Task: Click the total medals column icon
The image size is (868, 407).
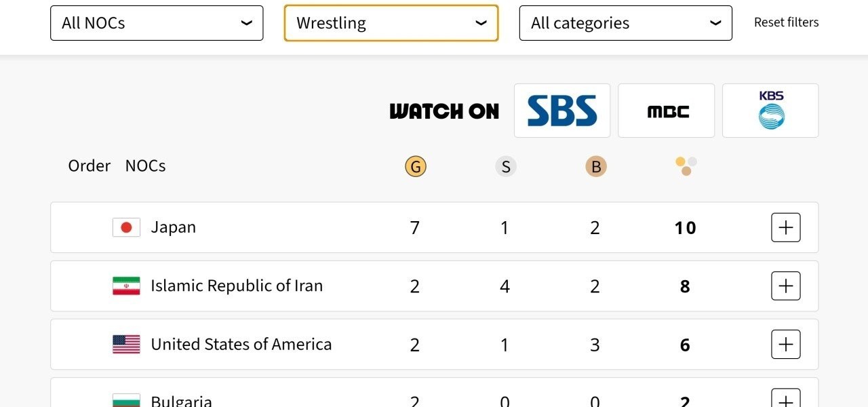Action: click(x=686, y=166)
